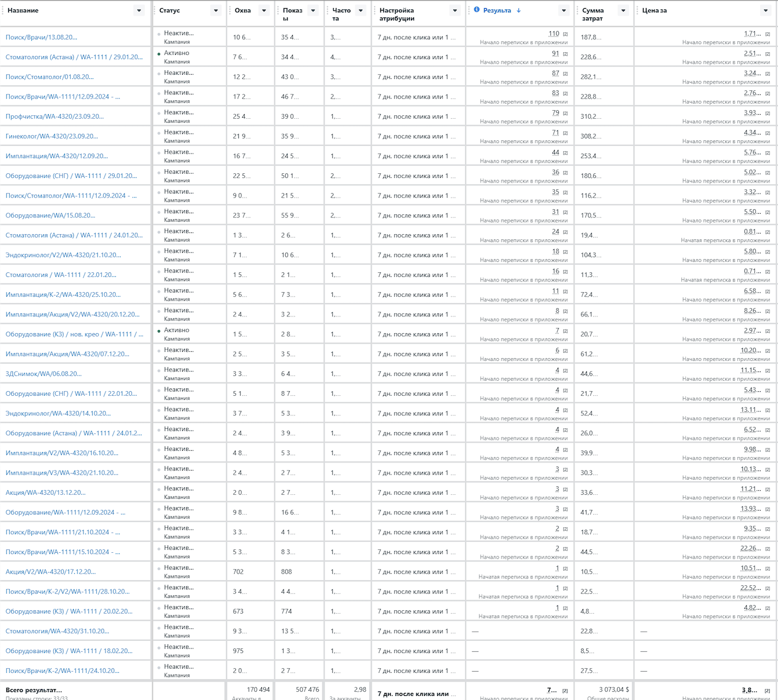Open the Статус column dropdown arrow
Screen dimensions: 778x700
[x=216, y=10]
